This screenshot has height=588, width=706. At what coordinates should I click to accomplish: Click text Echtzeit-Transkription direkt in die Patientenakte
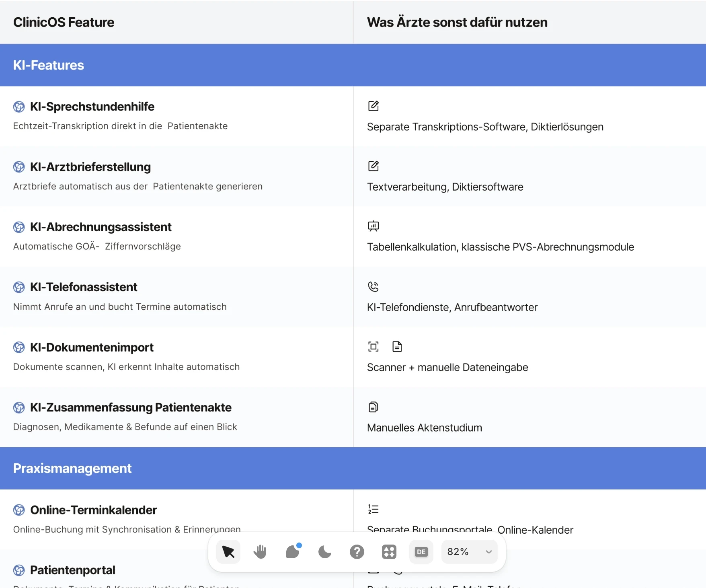point(120,126)
